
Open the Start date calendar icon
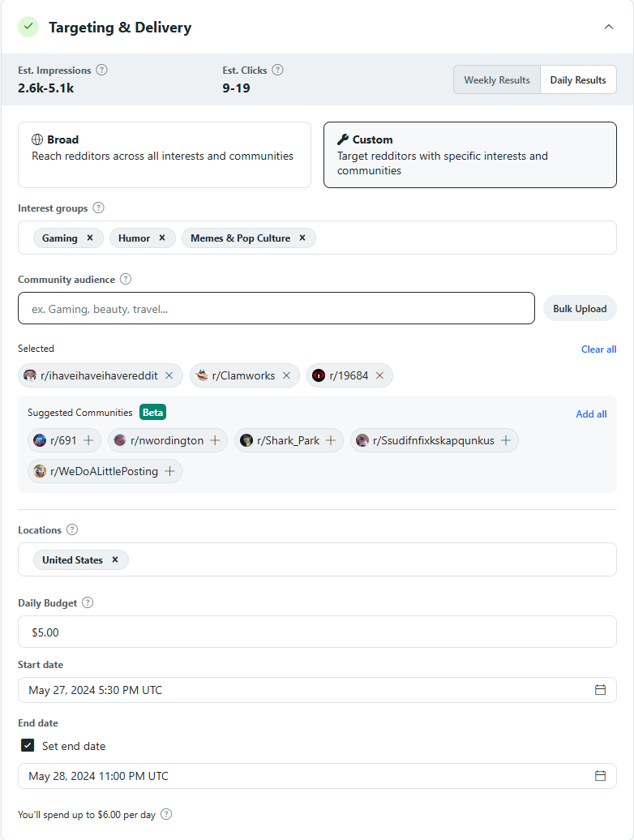pos(600,690)
